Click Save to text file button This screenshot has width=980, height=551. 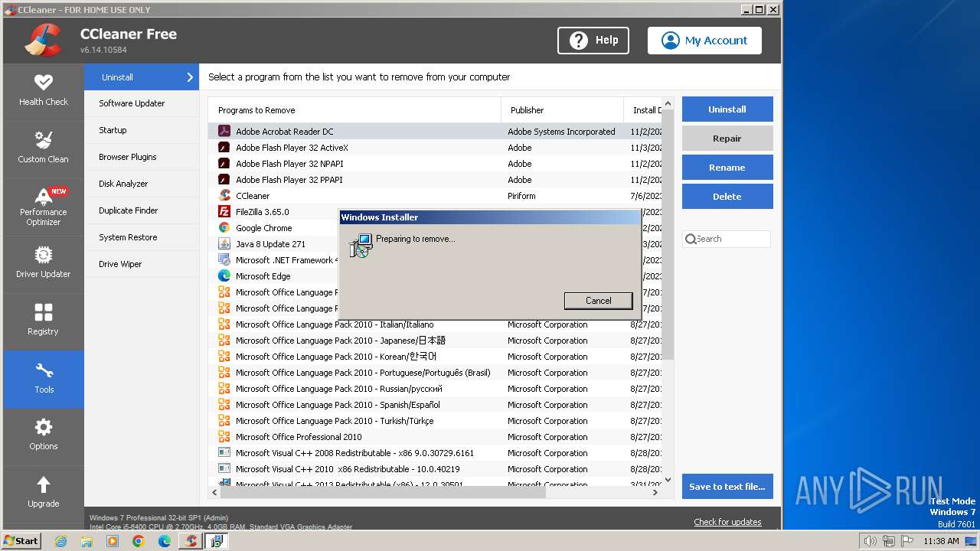(727, 487)
